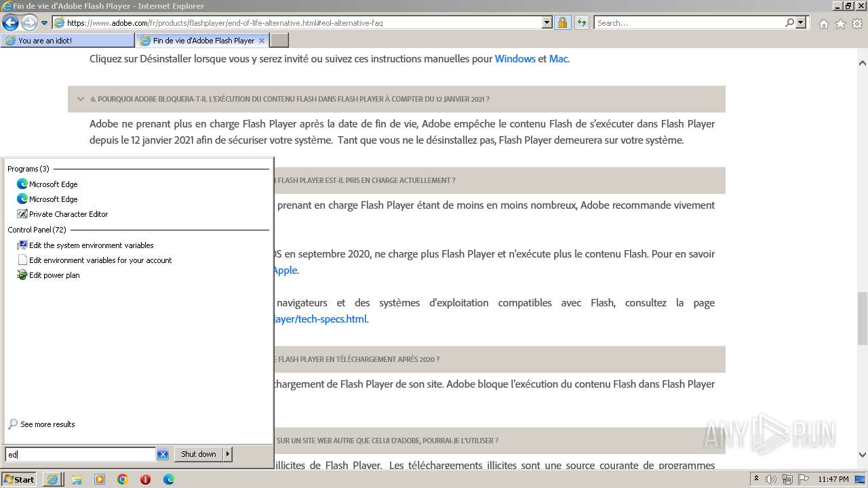Click the Programs (3) results header
This screenshot has height=488, width=868.
click(28, 169)
